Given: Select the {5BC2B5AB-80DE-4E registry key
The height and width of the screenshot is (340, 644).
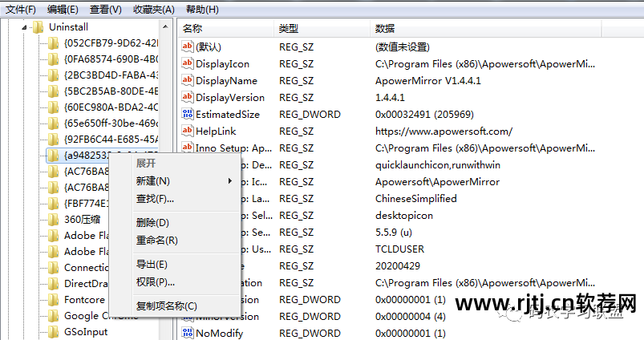Looking at the screenshot, I should [x=111, y=91].
